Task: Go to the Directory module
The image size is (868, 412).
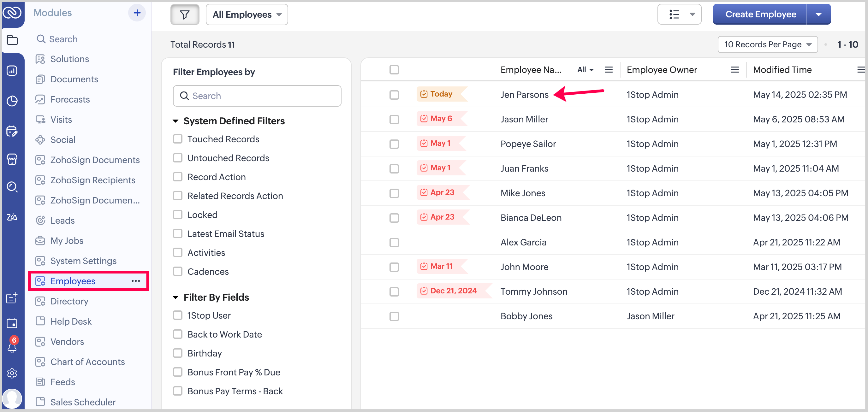Action: tap(69, 301)
